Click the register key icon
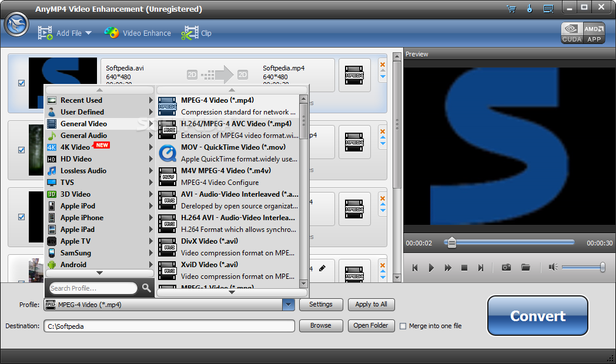Screen dimensions: 616x364 (x=530, y=9)
